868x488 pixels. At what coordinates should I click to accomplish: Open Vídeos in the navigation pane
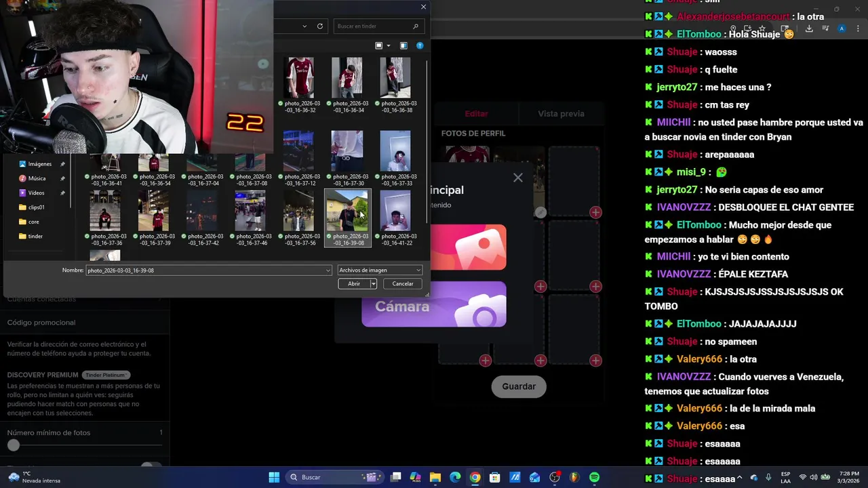pos(36,193)
